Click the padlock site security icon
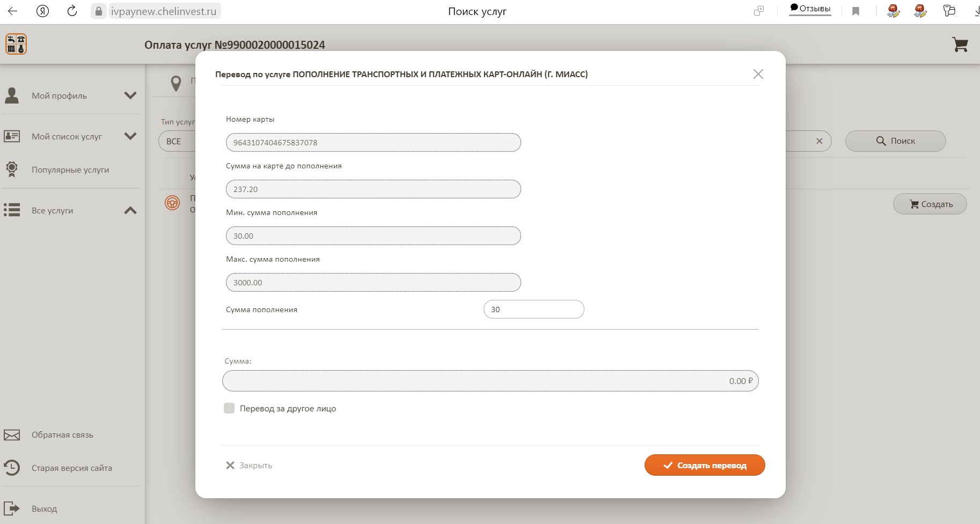This screenshot has height=524, width=980. tap(98, 11)
